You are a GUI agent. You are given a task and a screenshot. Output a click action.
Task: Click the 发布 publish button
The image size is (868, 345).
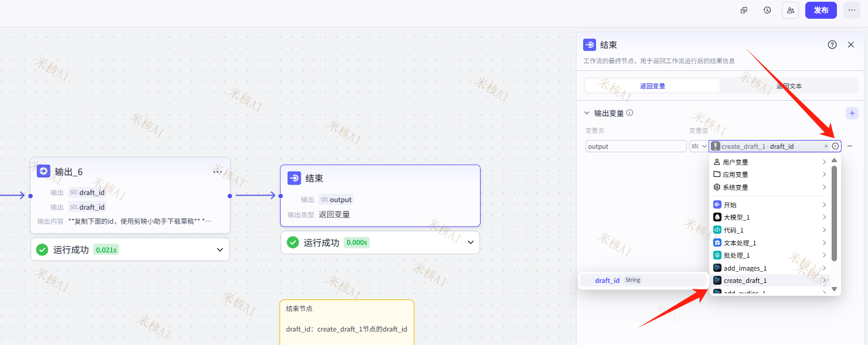point(821,10)
